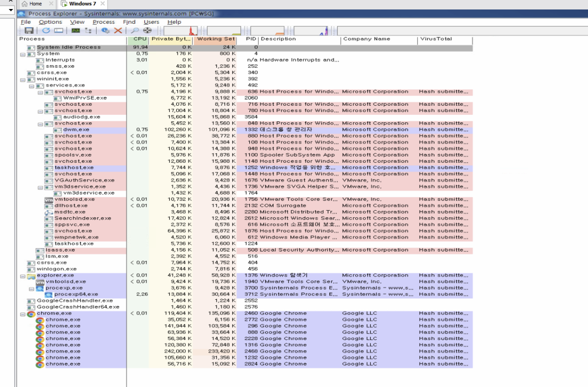Click the procexp64.exe process icon
Image resolution: width=588 pixels, height=387 pixels.
tap(48, 295)
